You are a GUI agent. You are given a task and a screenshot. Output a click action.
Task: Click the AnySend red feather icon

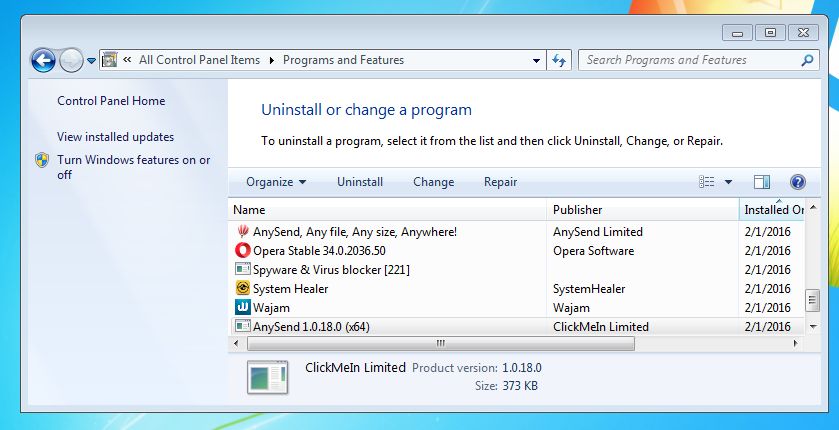click(242, 231)
